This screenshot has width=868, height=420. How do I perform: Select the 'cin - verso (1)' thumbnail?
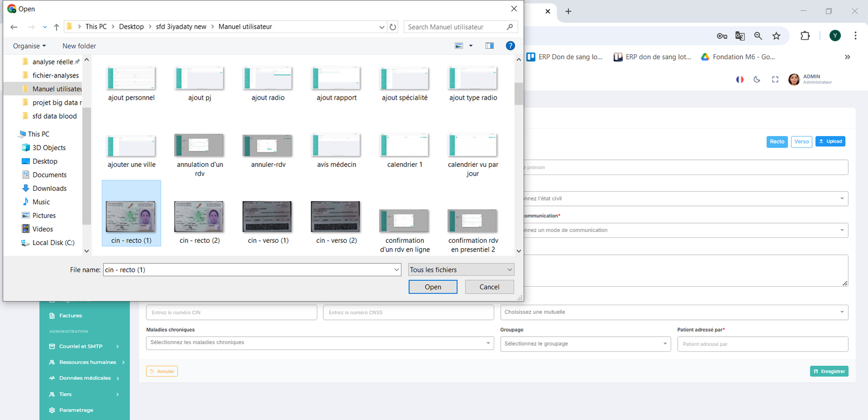pyautogui.click(x=268, y=222)
